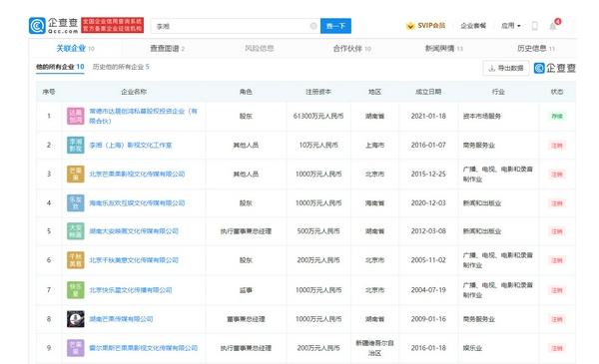Screen dimensions: 599x364
Task: Open 湖南大安映画文化传媒有限公司 link
Action: point(134,231)
